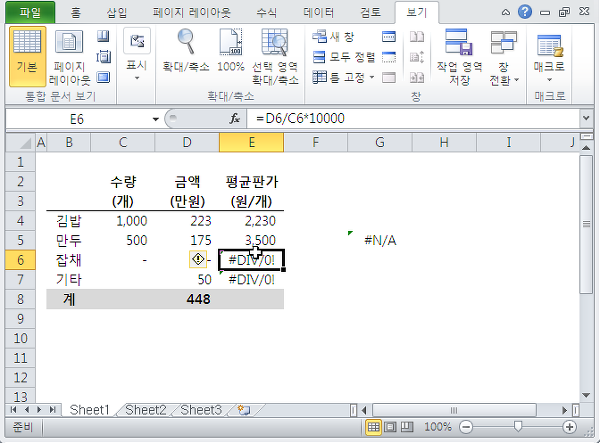Click Normal view button in status bar
Screen dimensions: 600x443
373,427
